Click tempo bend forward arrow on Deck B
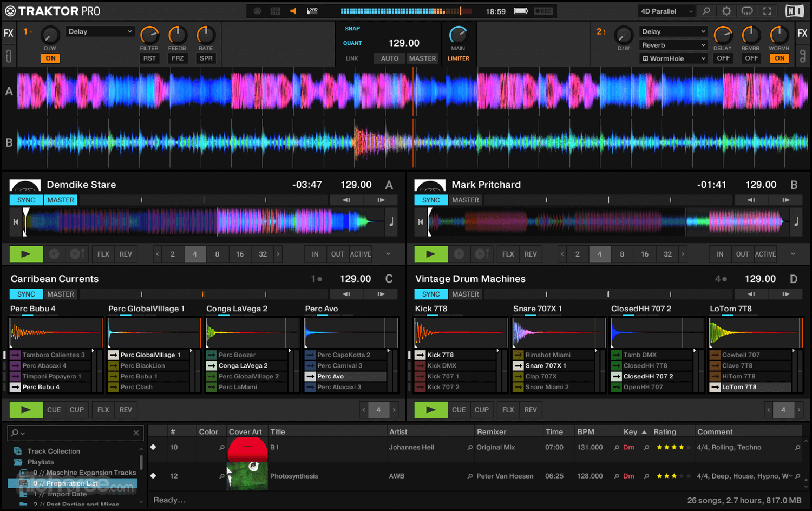Screen dimensions: 812x511 pos(786,200)
